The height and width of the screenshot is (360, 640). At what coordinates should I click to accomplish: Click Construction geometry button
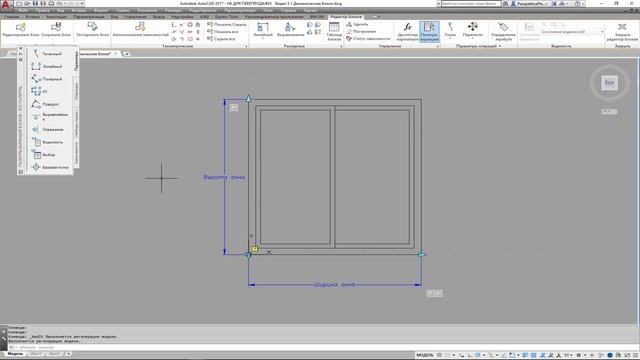(x=361, y=31)
